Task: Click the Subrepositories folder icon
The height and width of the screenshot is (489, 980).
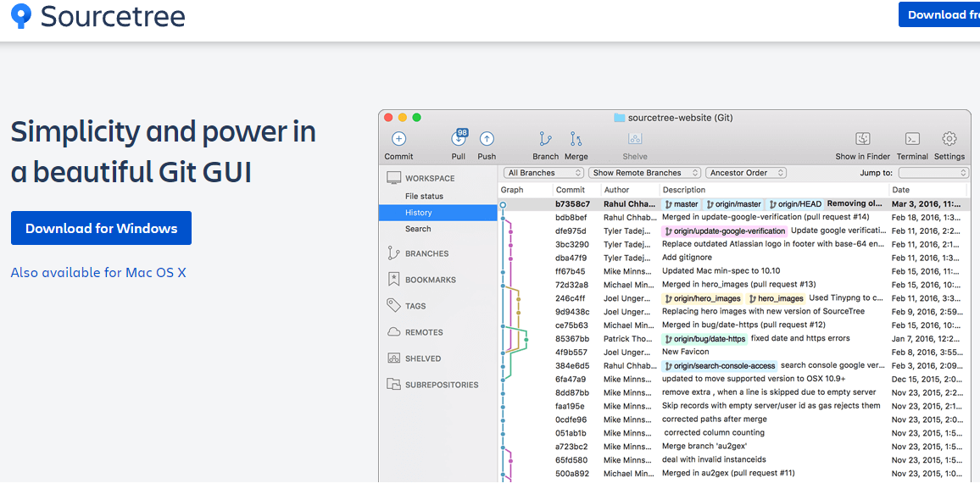Action: 393,385
